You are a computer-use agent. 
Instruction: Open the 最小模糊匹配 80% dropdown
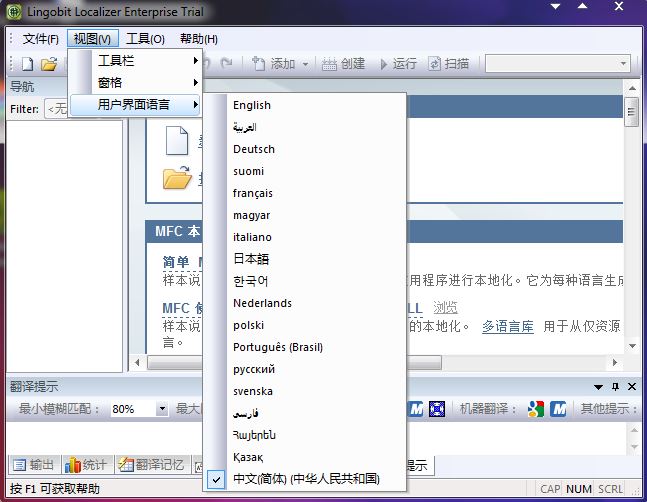pos(162,409)
